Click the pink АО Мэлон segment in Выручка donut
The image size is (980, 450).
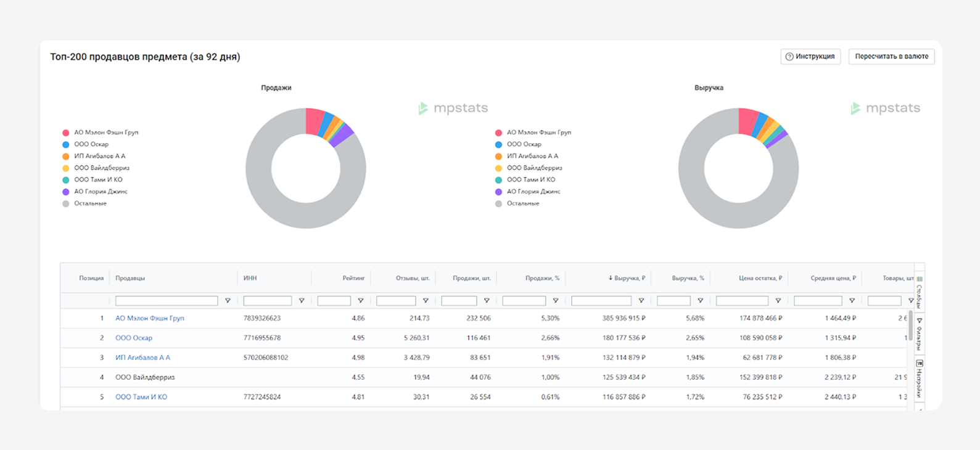pos(748,121)
